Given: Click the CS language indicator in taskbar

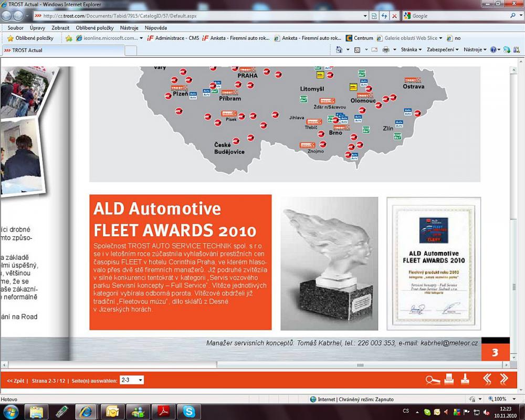Looking at the screenshot, I should [x=406, y=411].
